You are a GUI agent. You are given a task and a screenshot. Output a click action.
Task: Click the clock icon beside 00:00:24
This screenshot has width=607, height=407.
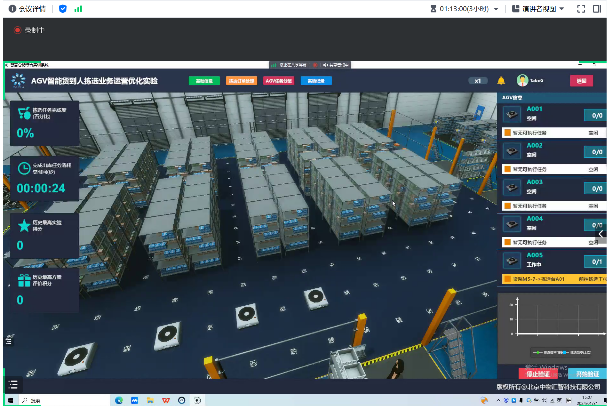(x=20, y=169)
